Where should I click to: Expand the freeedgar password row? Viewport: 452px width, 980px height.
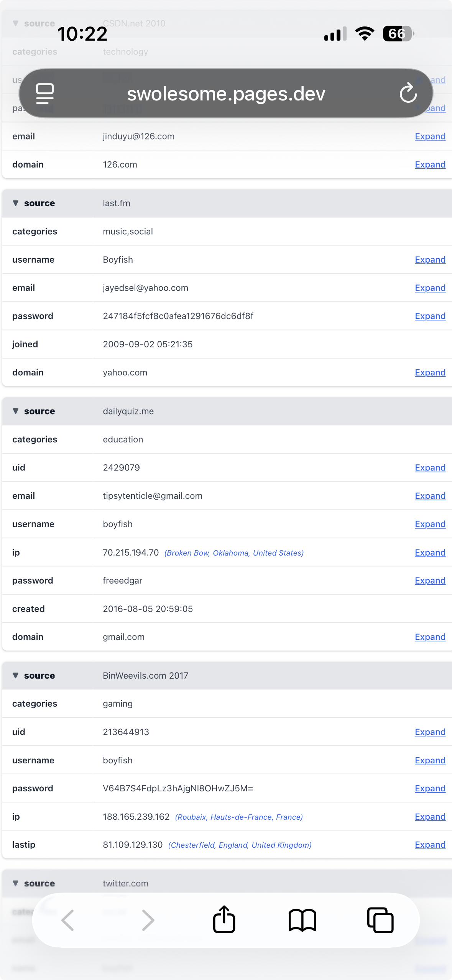[430, 581]
